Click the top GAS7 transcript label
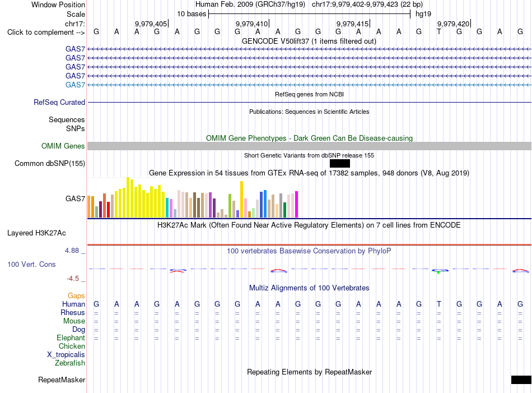532x393 pixels. [76, 49]
